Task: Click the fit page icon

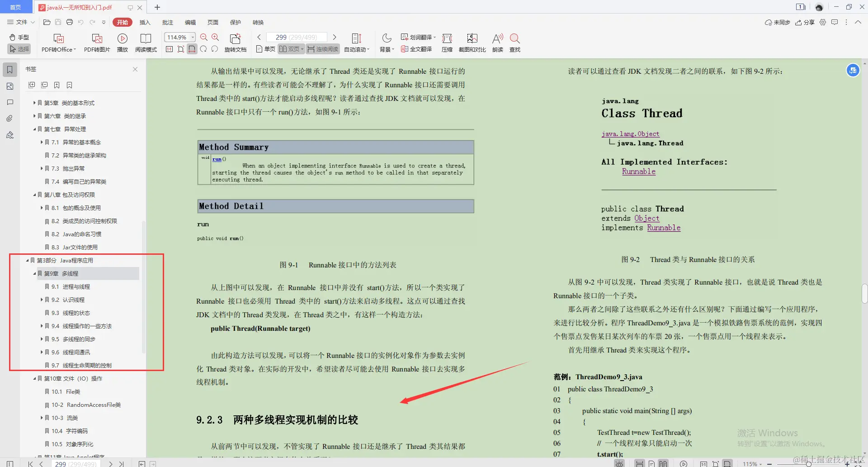Action: [x=181, y=49]
